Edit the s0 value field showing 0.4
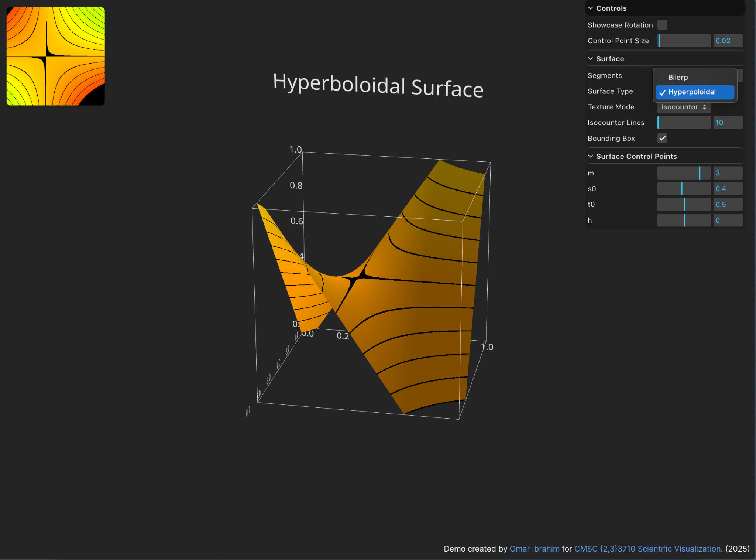 pyautogui.click(x=728, y=188)
